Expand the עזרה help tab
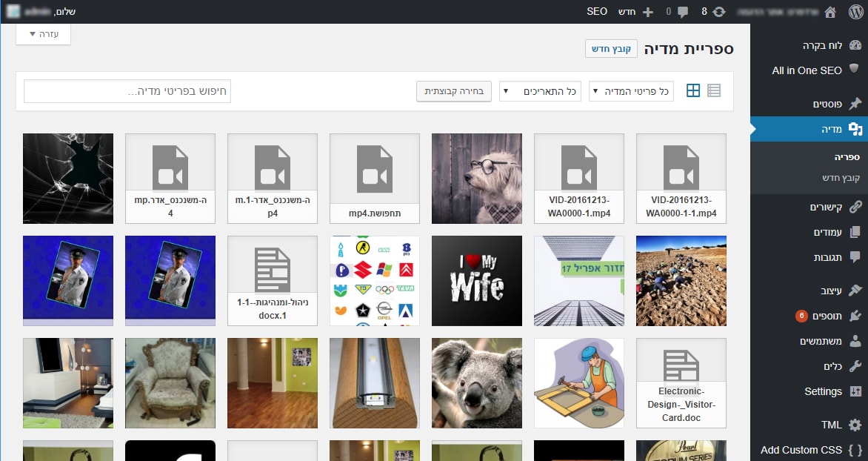 43,34
